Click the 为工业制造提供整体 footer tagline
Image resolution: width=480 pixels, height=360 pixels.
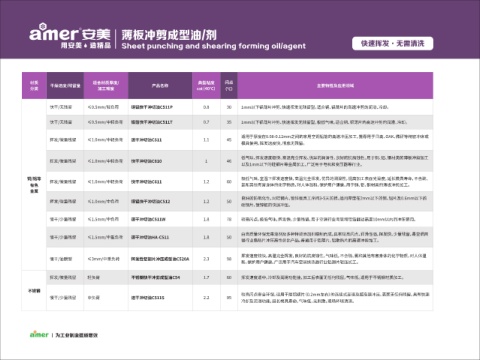(77, 335)
